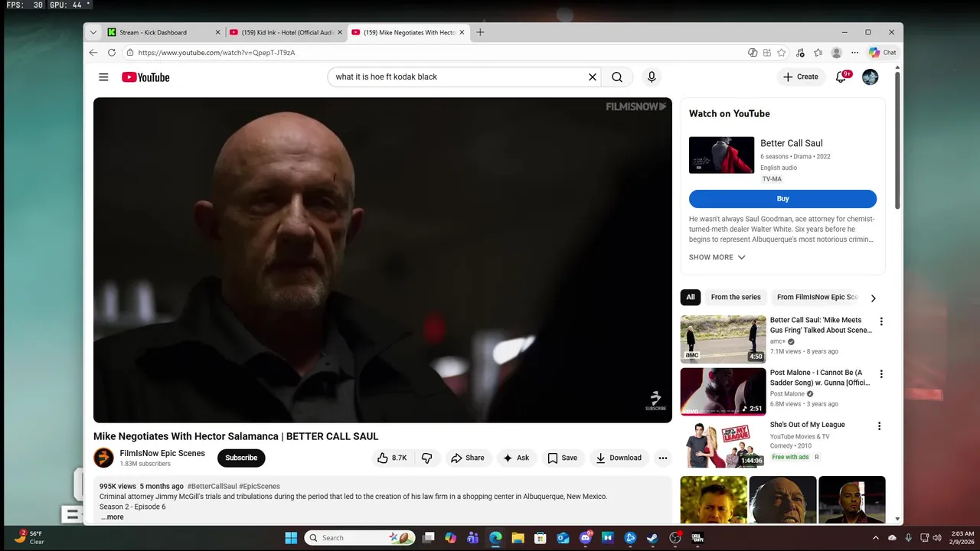Clear the search query with the X
This screenshot has height=551, width=980.
[x=592, y=77]
